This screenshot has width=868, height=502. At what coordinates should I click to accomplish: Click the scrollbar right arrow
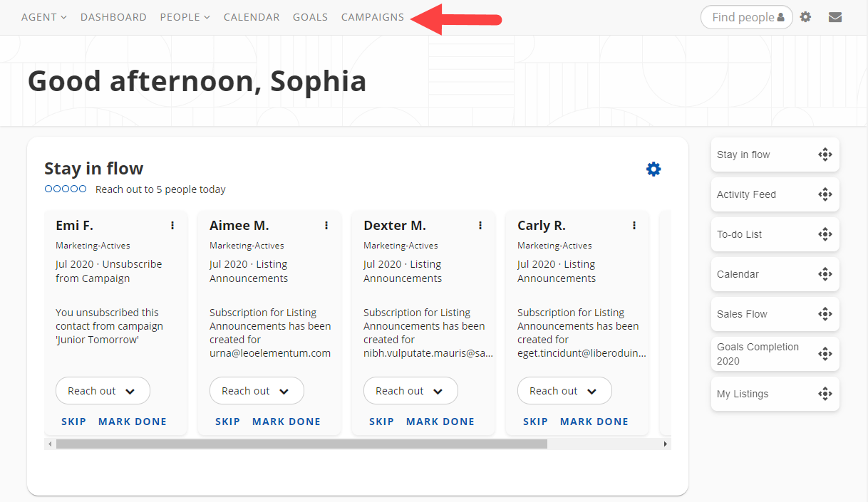666,444
